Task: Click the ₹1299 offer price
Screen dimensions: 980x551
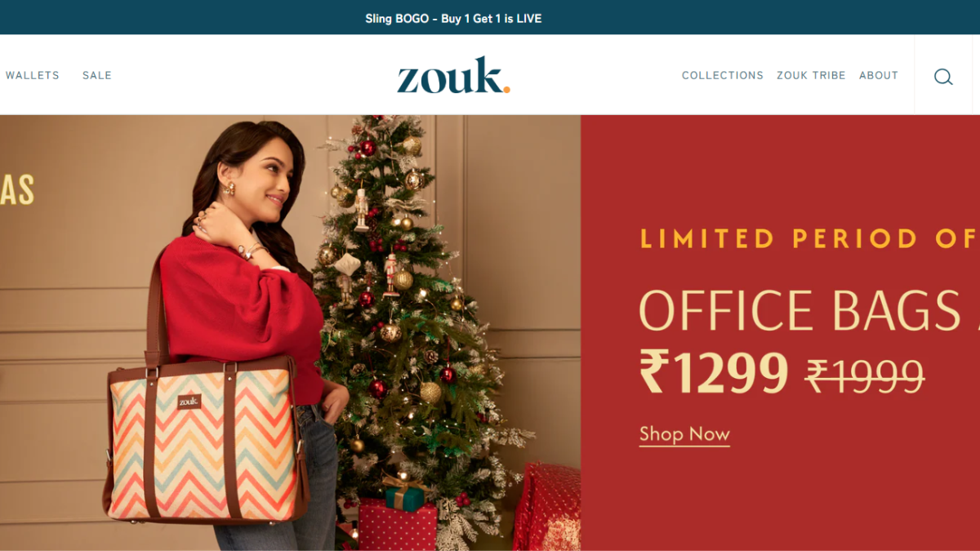Action: click(714, 371)
